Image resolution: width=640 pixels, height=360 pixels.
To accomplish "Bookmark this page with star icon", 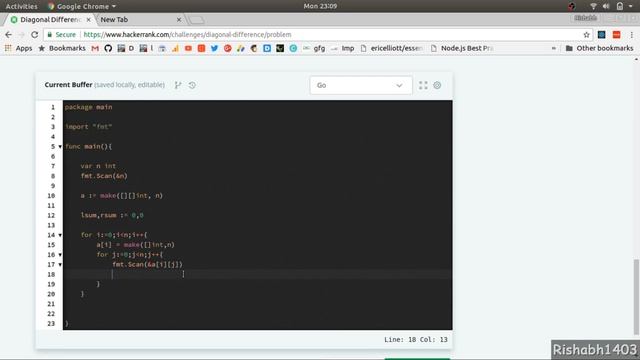I will (x=587, y=35).
